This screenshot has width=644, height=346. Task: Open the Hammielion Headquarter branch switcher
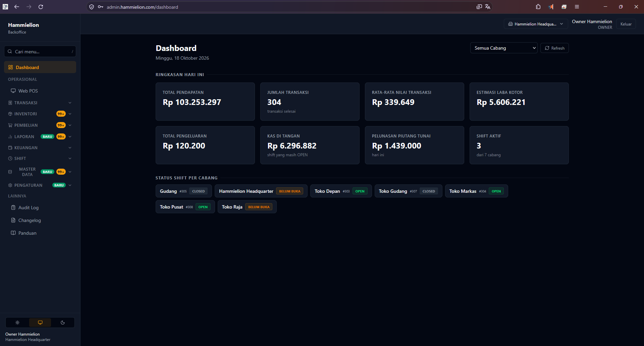pyautogui.click(x=536, y=24)
